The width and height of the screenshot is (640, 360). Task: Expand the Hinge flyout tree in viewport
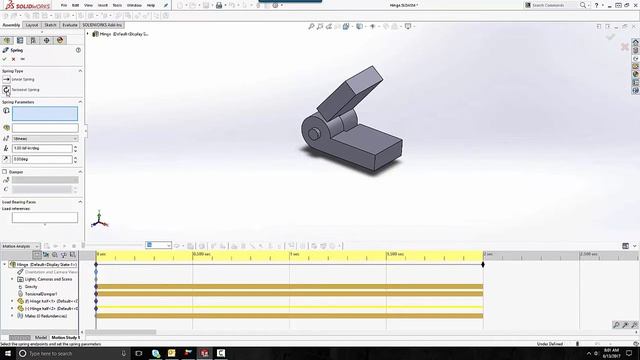point(88,34)
